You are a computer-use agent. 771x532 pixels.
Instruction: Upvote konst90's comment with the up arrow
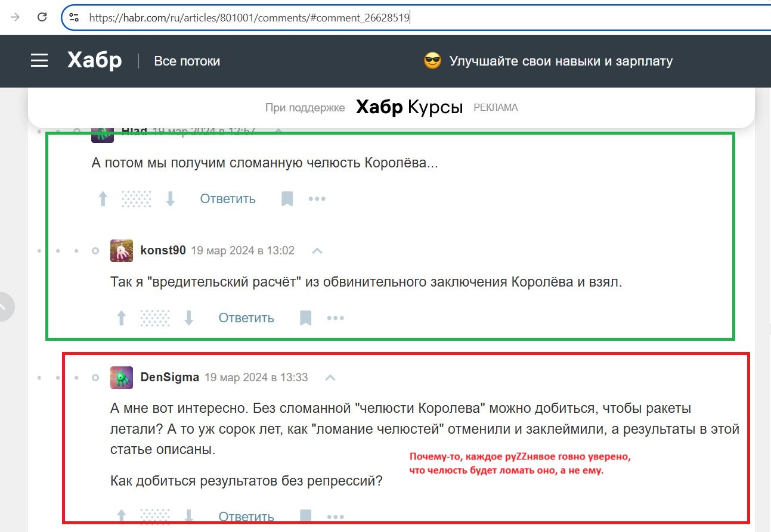tap(121, 318)
